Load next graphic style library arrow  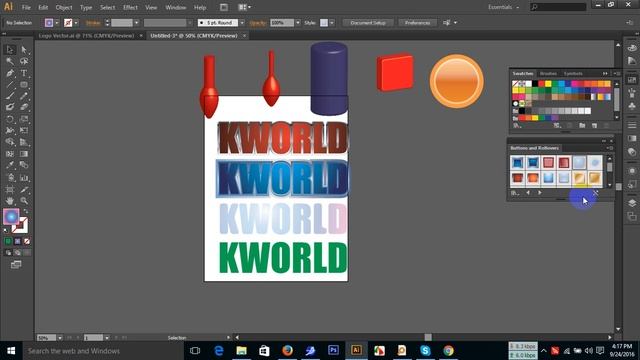[540, 193]
